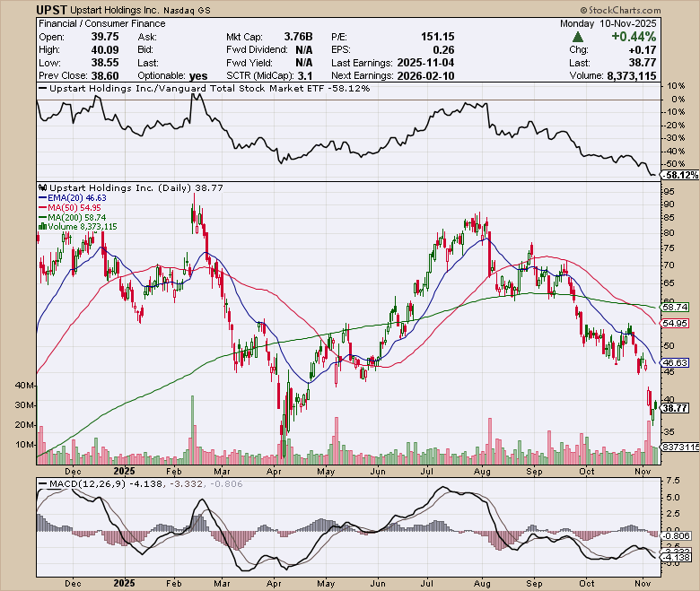Click the blue 46.63 price axis tag
The height and width of the screenshot is (591, 700).
tap(675, 362)
